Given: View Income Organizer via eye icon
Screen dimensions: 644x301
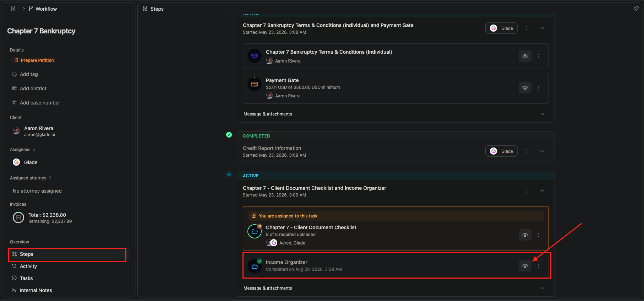Looking at the screenshot, I should tap(525, 266).
